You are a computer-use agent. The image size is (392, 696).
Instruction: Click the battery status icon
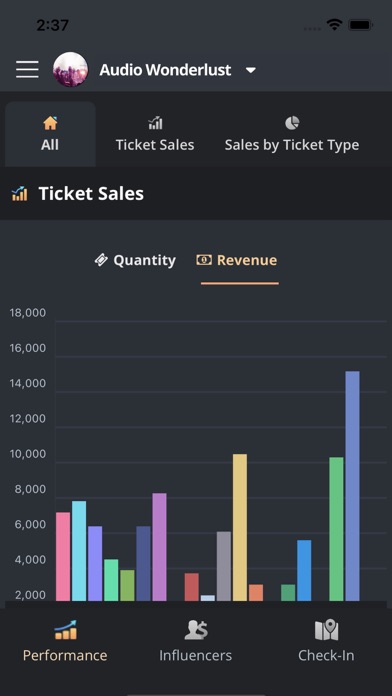pos(360,25)
